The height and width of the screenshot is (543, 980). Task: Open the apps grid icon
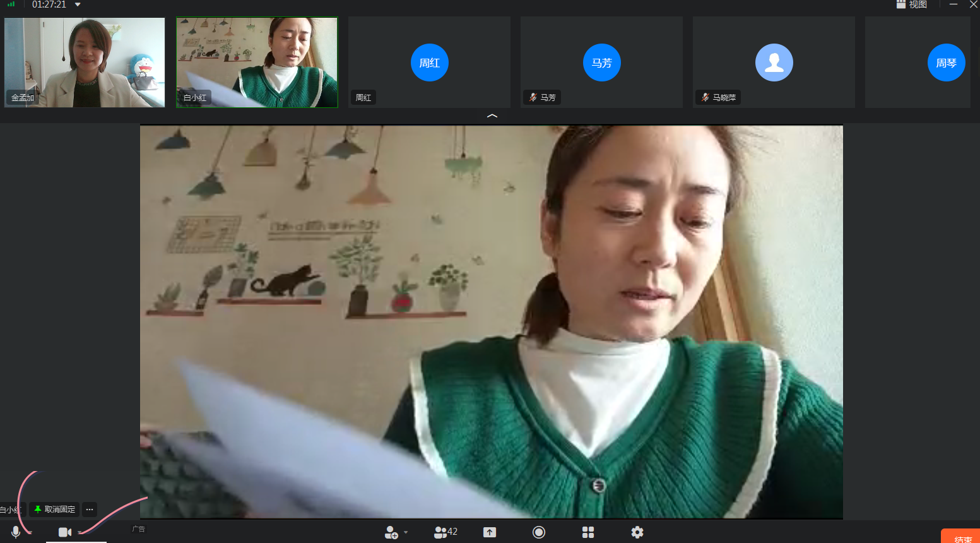click(588, 532)
